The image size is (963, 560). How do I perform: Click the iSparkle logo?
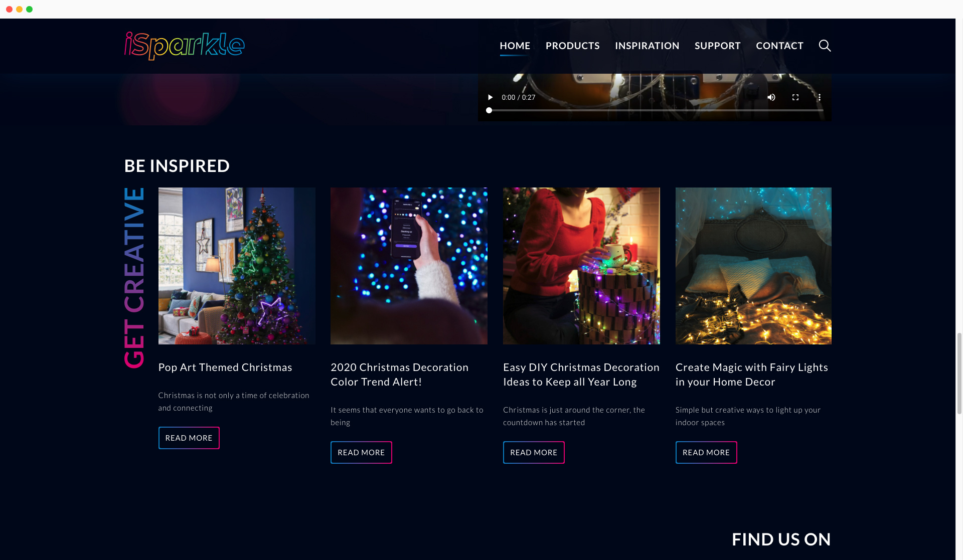point(185,46)
